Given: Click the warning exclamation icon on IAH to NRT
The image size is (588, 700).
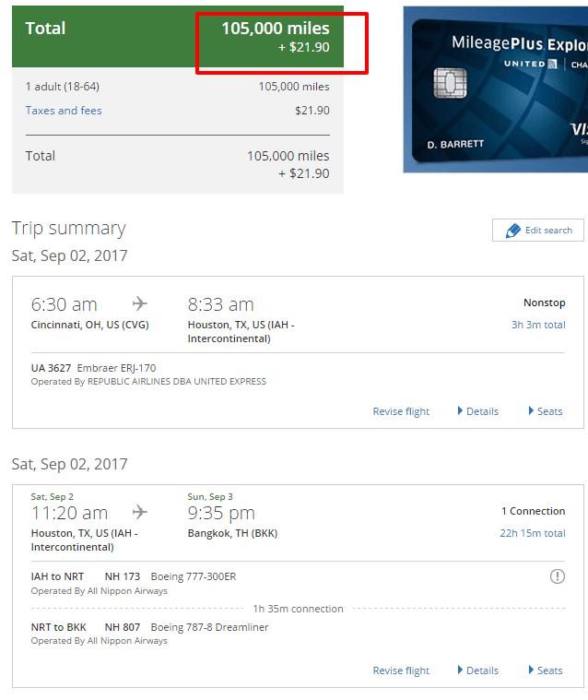Looking at the screenshot, I should [558, 576].
